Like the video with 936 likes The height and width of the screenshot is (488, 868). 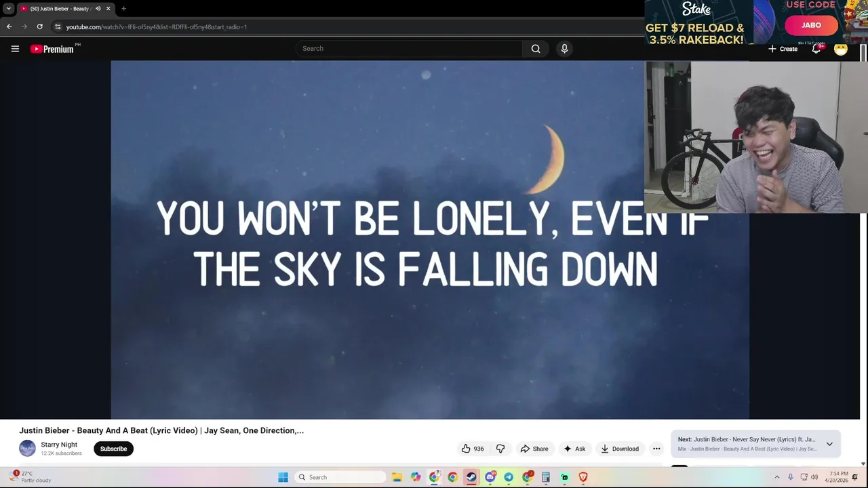473,449
